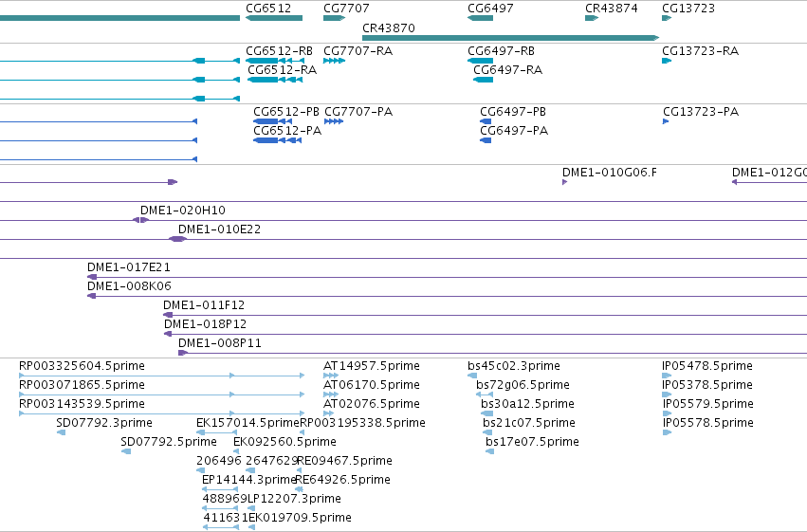Image resolution: width=807 pixels, height=532 pixels.
Task: Select the AT02076.5prime EST label
Action: pos(371,404)
